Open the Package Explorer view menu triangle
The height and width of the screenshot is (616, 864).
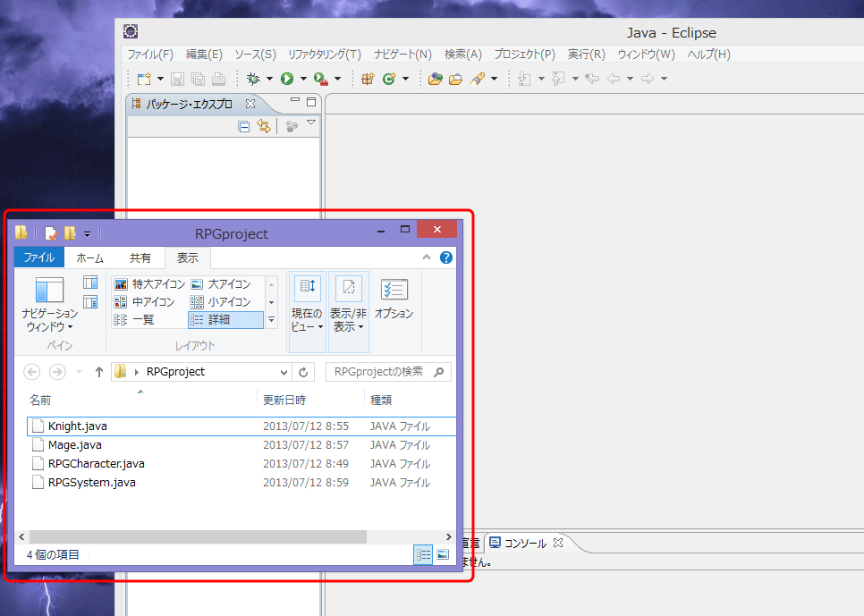coord(311,122)
